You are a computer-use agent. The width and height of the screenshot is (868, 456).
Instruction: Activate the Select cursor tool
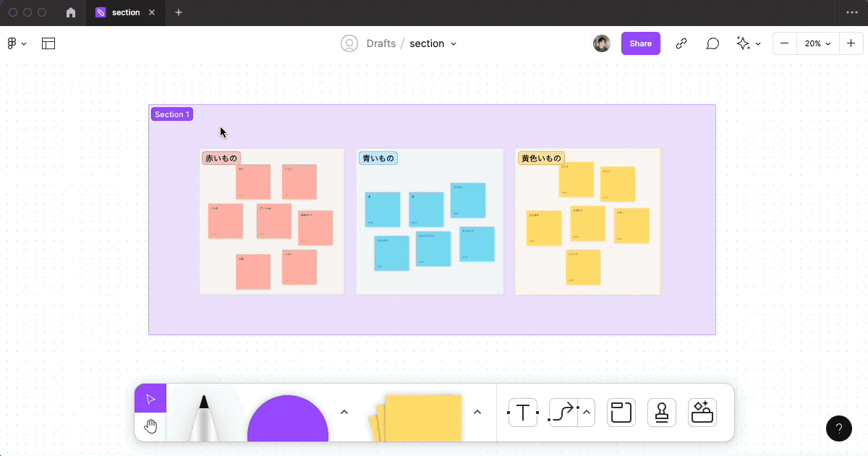click(150, 399)
